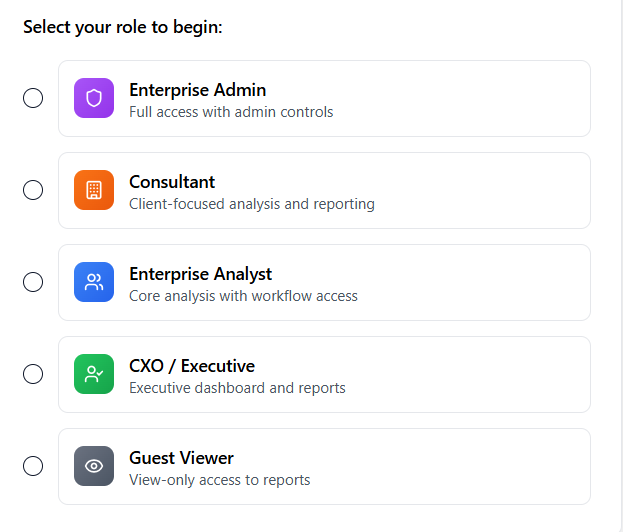Screen dimensions: 623x532
Task: Click "Client-focused analysis and reporting" description
Action: point(252,204)
